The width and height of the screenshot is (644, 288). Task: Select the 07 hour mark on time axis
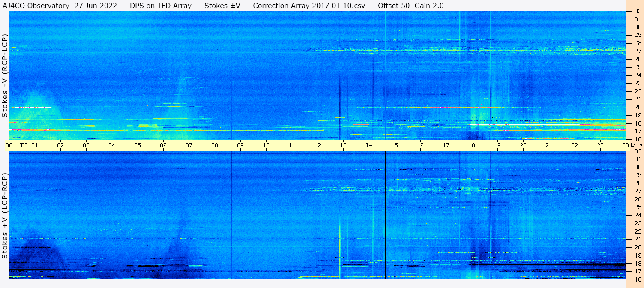189,145
